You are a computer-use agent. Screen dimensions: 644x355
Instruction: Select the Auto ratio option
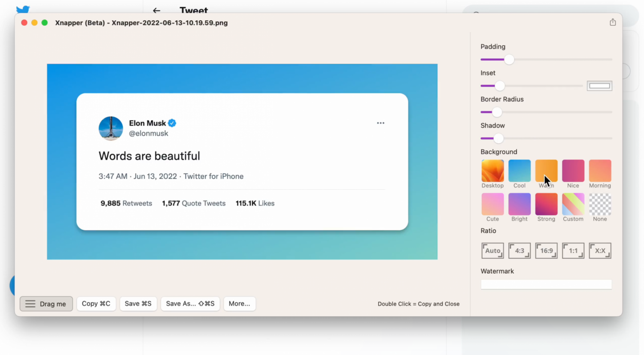click(x=492, y=251)
